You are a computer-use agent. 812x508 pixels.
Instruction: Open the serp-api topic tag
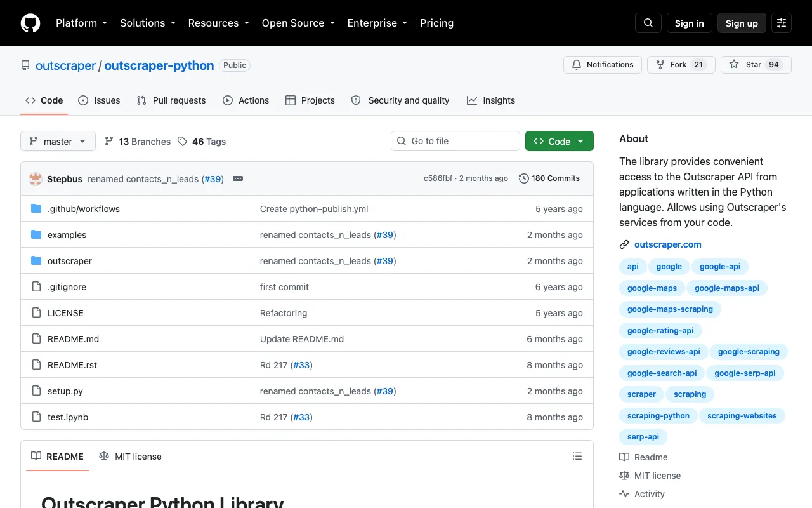click(643, 437)
